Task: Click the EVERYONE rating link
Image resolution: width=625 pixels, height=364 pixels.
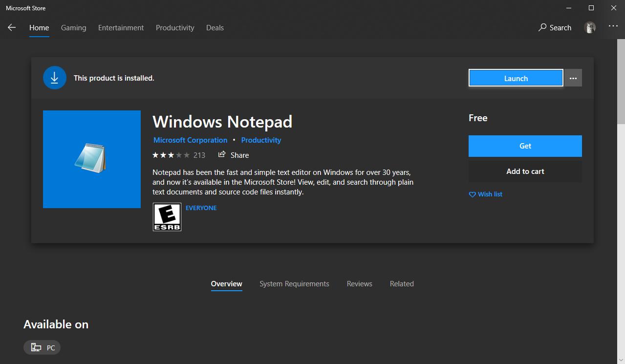Action: pos(201,208)
